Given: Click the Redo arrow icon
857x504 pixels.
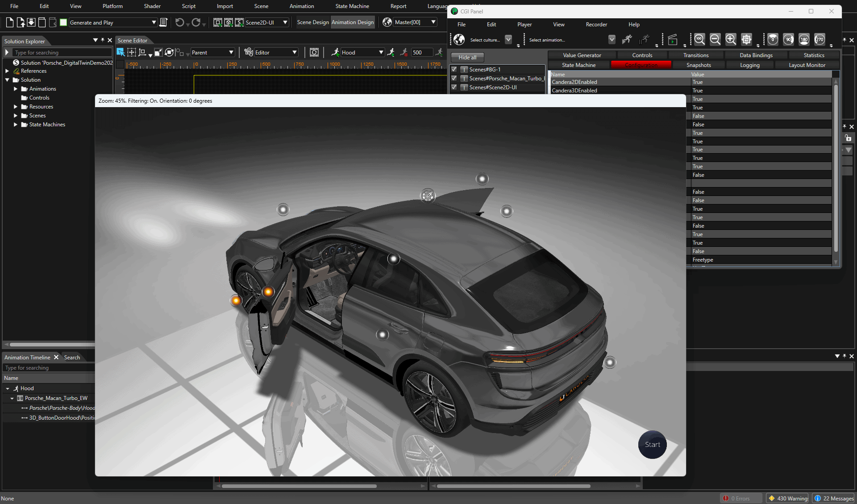Looking at the screenshot, I should pyautogui.click(x=196, y=22).
